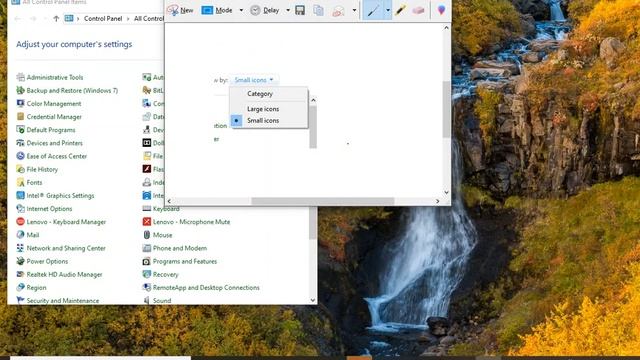
Task: Open Phone and Modem link
Action: [x=180, y=248]
